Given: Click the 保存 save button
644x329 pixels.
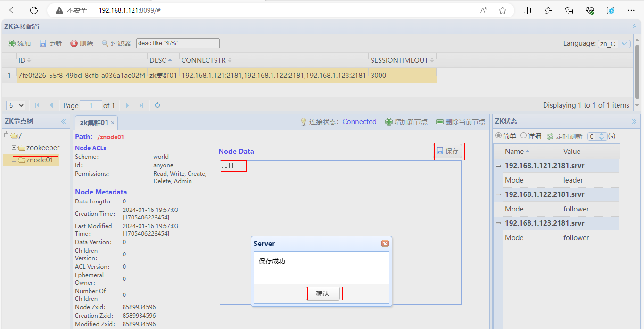Looking at the screenshot, I should tap(448, 151).
